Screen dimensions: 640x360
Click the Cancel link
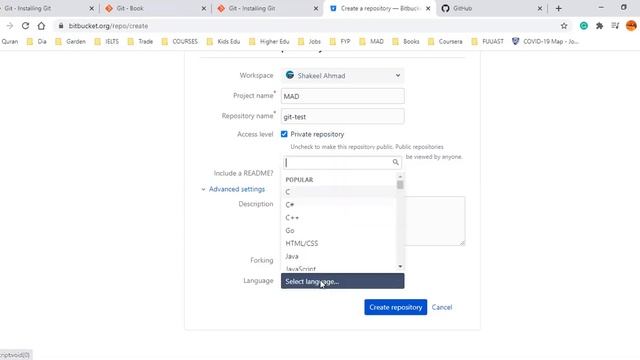click(x=442, y=307)
